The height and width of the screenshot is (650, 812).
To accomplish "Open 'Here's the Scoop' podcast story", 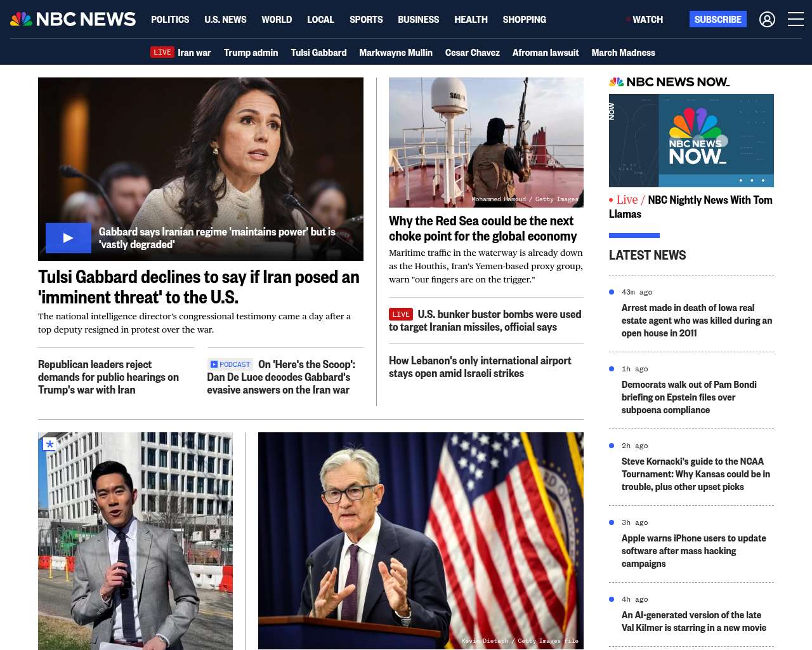I will (281, 377).
